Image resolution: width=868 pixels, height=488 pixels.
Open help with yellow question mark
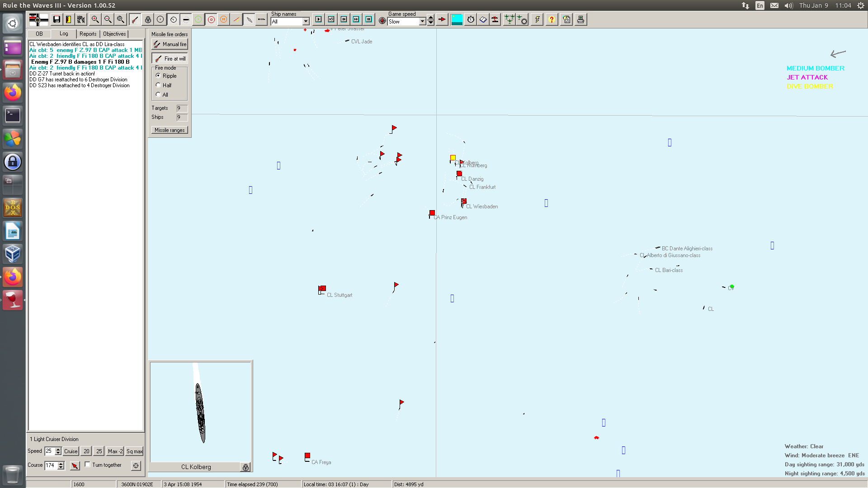click(552, 19)
